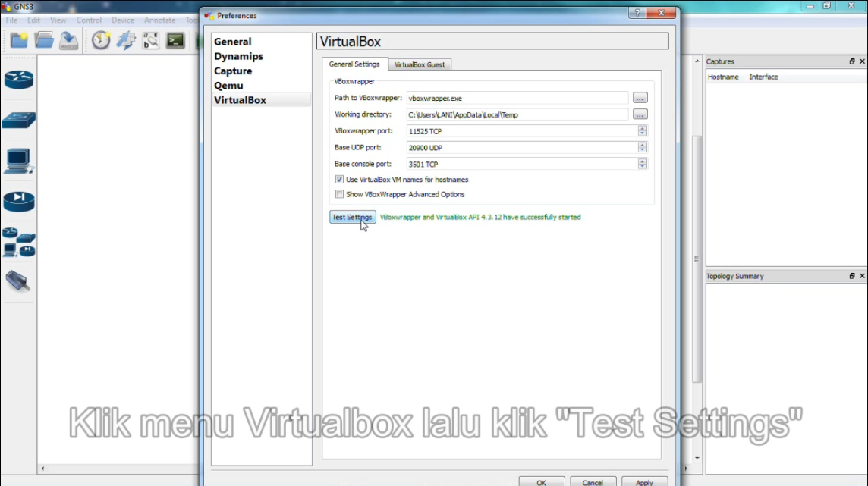Image resolution: width=868 pixels, height=486 pixels.
Task: Click the workspace vertical scrollbar
Action: click(697, 259)
